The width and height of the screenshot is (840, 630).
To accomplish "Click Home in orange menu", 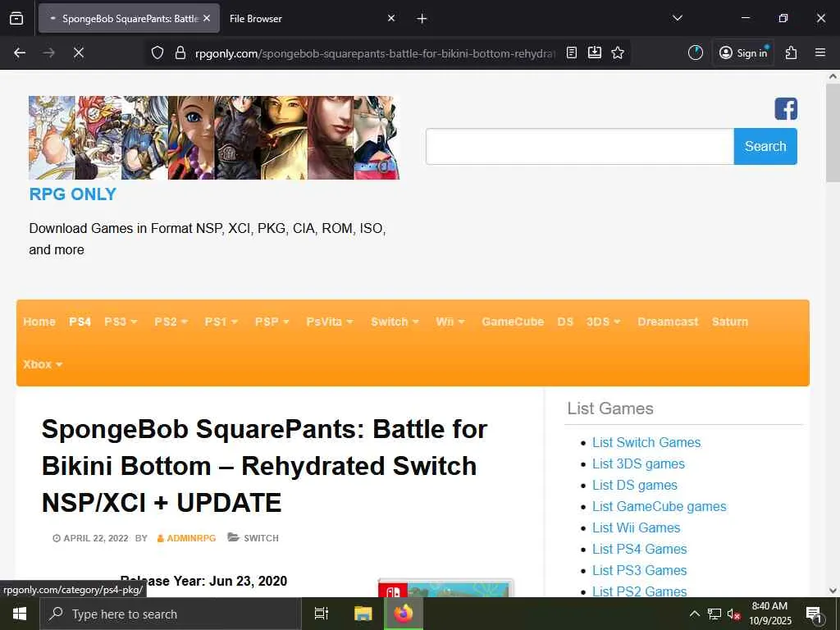I will point(39,322).
